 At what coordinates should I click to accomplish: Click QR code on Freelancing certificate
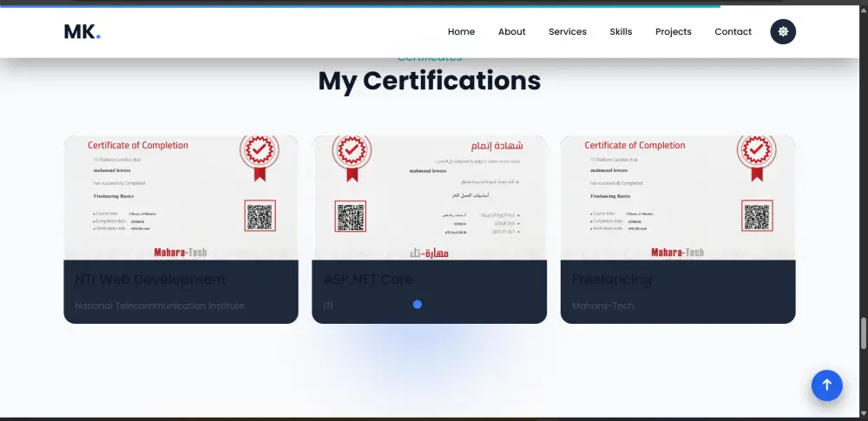(757, 216)
